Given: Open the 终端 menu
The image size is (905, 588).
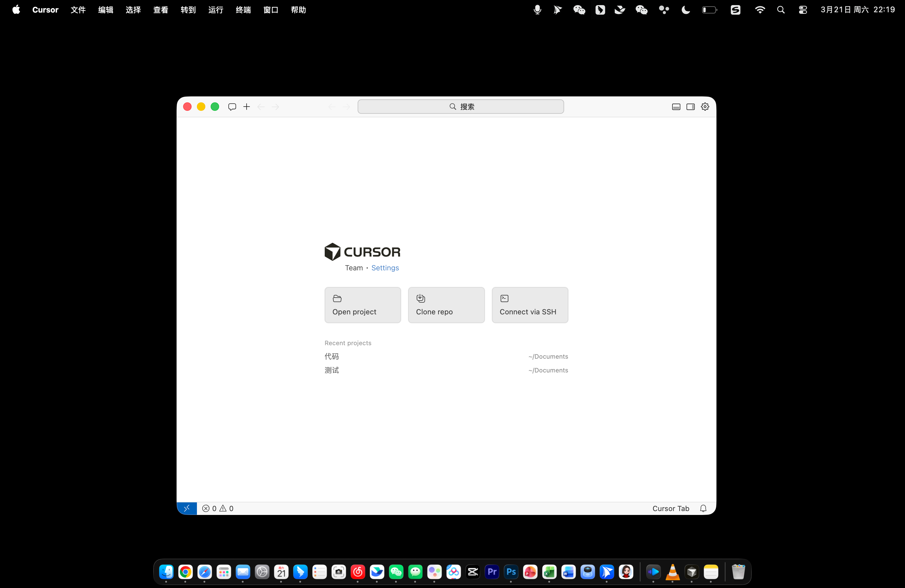Looking at the screenshot, I should click(243, 10).
